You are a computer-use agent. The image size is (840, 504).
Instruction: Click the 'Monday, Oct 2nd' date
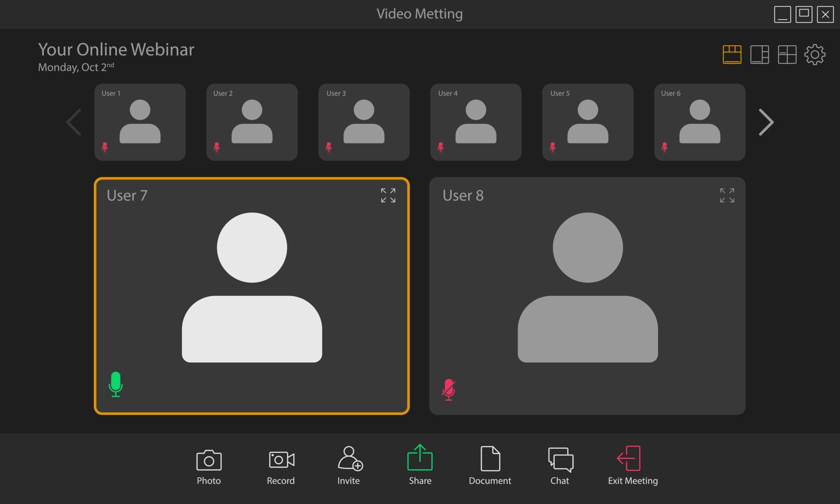[76, 67]
